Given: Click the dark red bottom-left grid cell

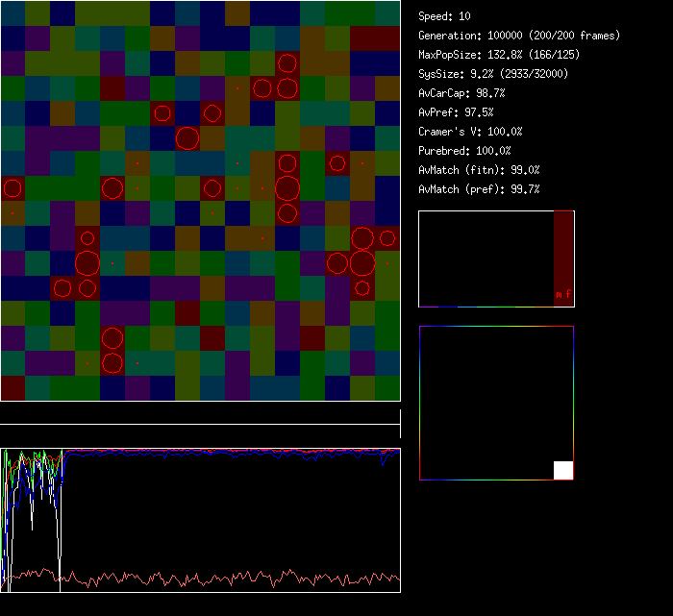Looking at the screenshot, I should pyautogui.click(x=12, y=388).
